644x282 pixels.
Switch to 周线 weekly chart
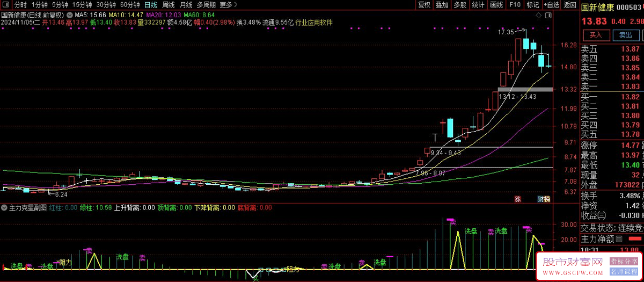(x=169, y=5)
